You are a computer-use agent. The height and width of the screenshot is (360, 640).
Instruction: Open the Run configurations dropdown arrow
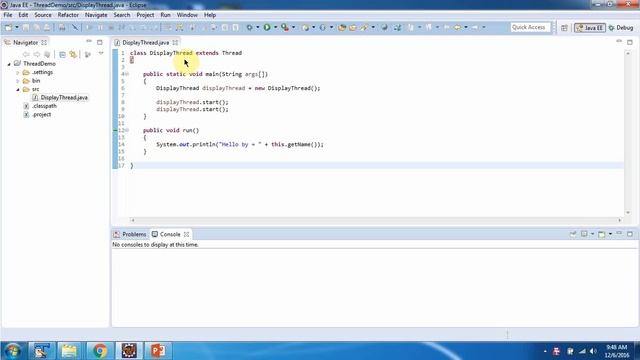[276, 27]
